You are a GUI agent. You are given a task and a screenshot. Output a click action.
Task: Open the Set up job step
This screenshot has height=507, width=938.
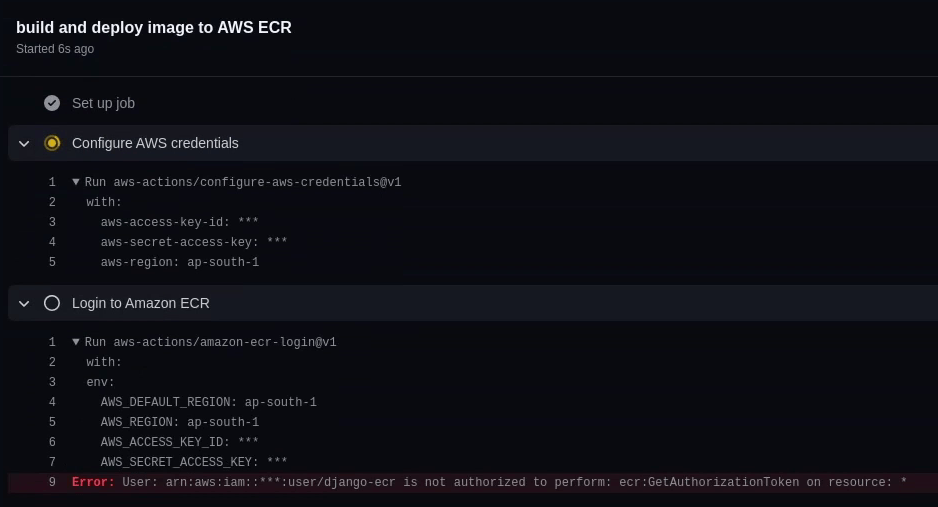[473, 103]
